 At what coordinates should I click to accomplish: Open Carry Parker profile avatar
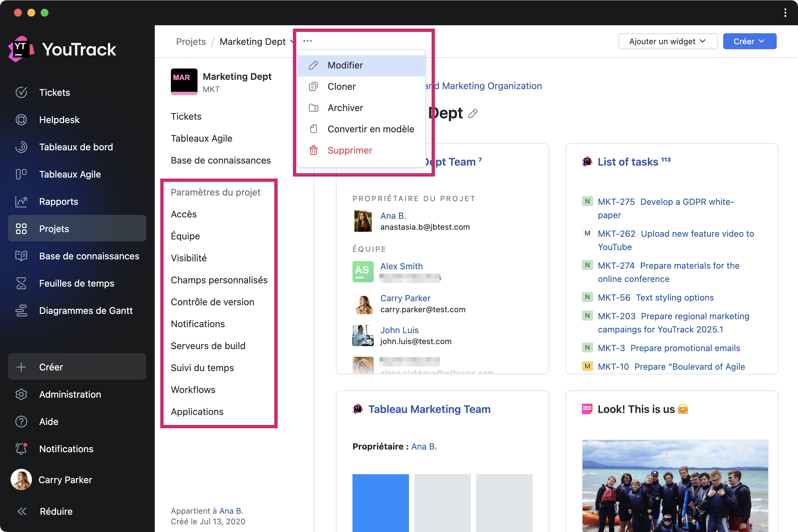click(21, 479)
